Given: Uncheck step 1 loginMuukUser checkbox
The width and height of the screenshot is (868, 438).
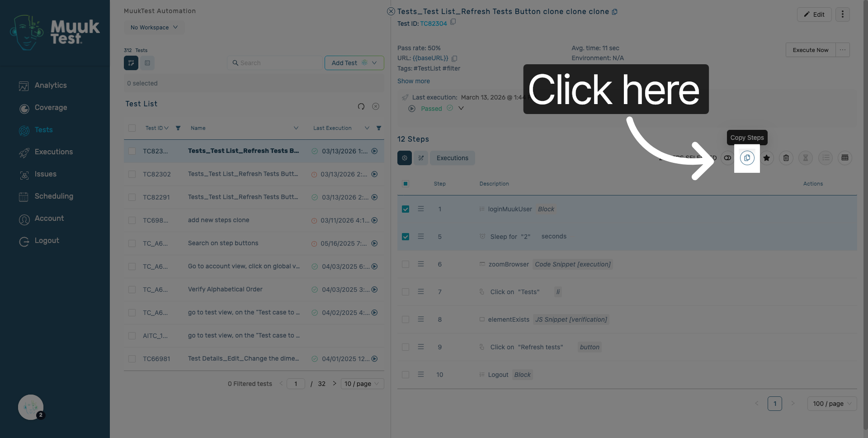Looking at the screenshot, I should pyautogui.click(x=406, y=209).
